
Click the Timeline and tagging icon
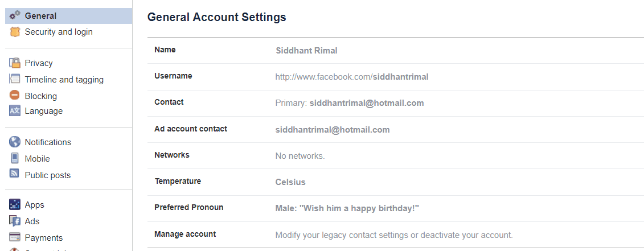click(x=15, y=79)
